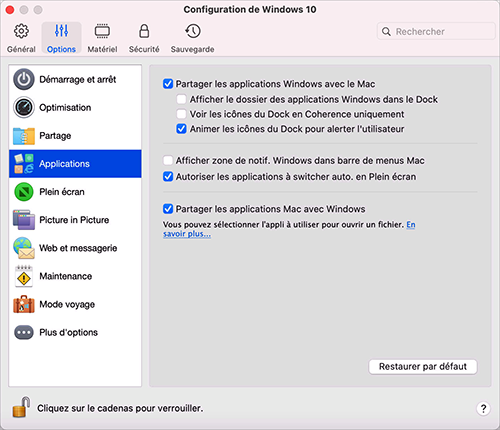Uncheck Partager les applications Mac avec Windows
The height and width of the screenshot is (430, 500).
coord(168,209)
